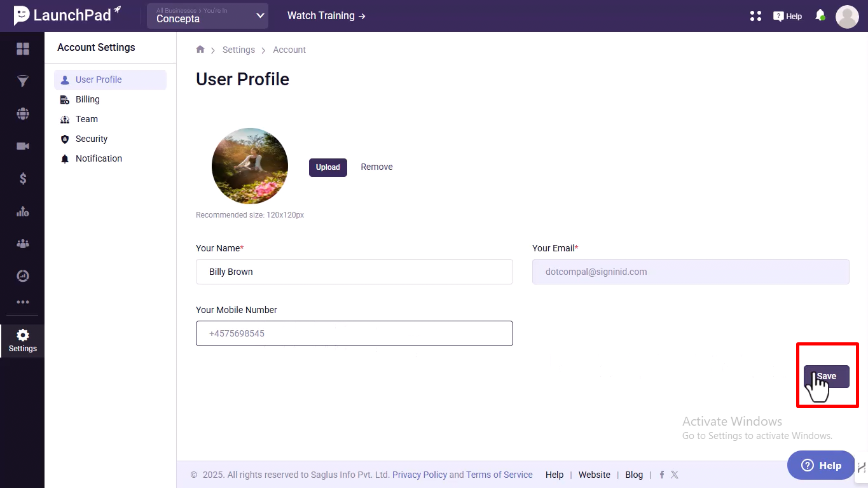Click Remove next to the profile photo

(376, 167)
